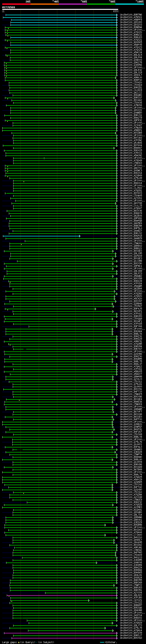
Task: Select hit UniRef100_Q4ABZ9
Action: [131, 239]
